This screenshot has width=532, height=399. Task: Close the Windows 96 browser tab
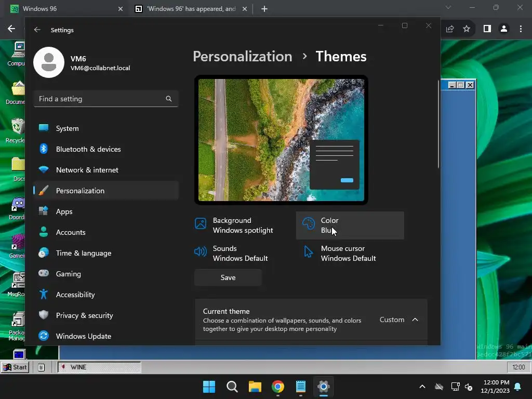tap(121, 9)
